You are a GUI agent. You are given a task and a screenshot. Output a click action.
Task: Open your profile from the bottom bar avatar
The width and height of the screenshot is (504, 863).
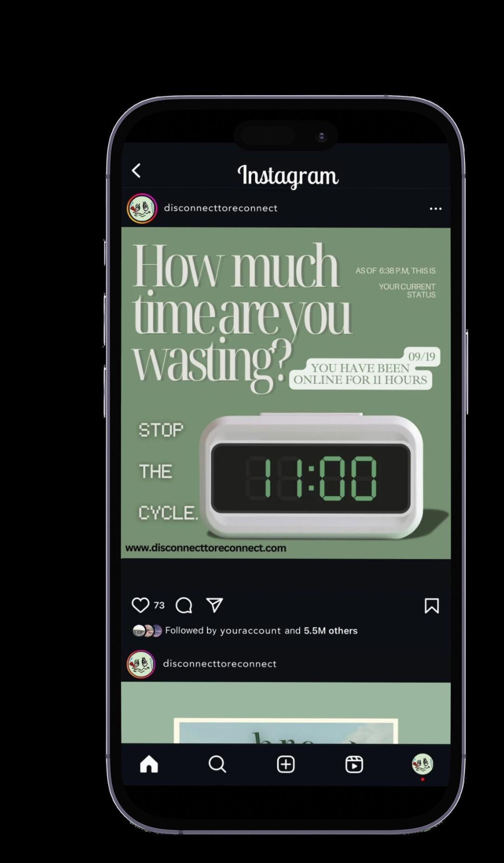click(x=422, y=764)
